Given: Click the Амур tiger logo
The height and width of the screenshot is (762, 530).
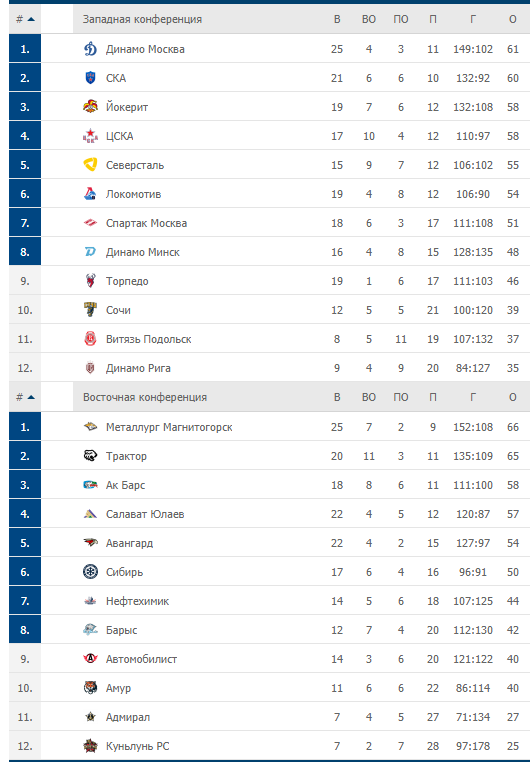Looking at the screenshot, I should click(x=90, y=688).
